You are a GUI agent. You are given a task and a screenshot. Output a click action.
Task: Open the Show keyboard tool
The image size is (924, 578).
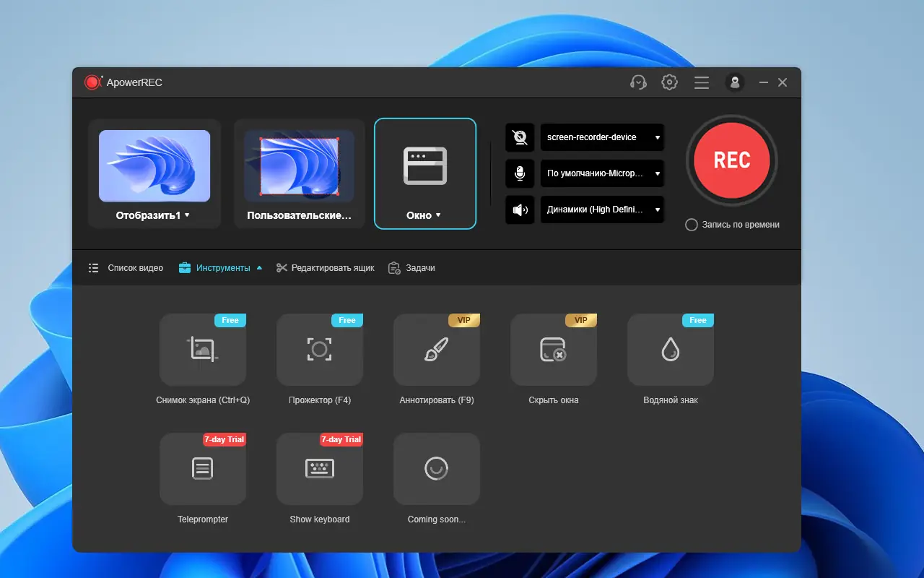pos(320,469)
